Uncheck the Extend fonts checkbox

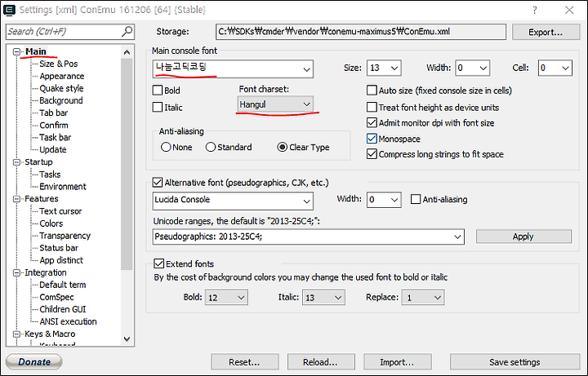159,263
